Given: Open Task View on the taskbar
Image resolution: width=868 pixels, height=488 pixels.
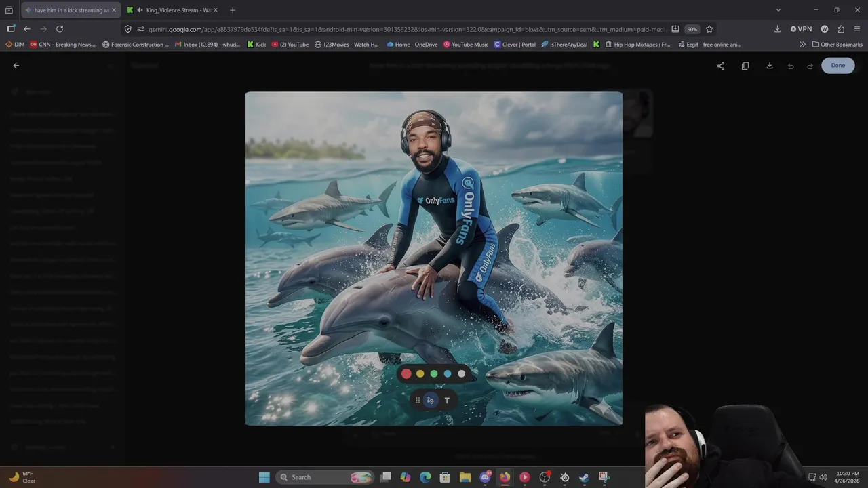Looking at the screenshot, I should (386, 477).
